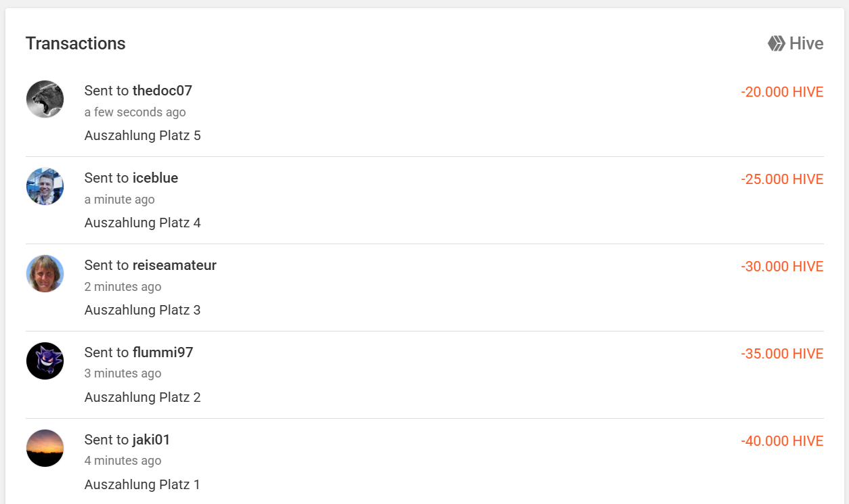
Task: Select the 'Auszahlung Platz 1' memo text
Action: [x=142, y=484]
